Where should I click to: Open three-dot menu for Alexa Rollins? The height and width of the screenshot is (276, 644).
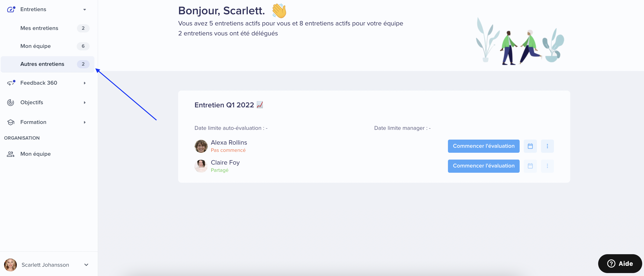click(547, 146)
